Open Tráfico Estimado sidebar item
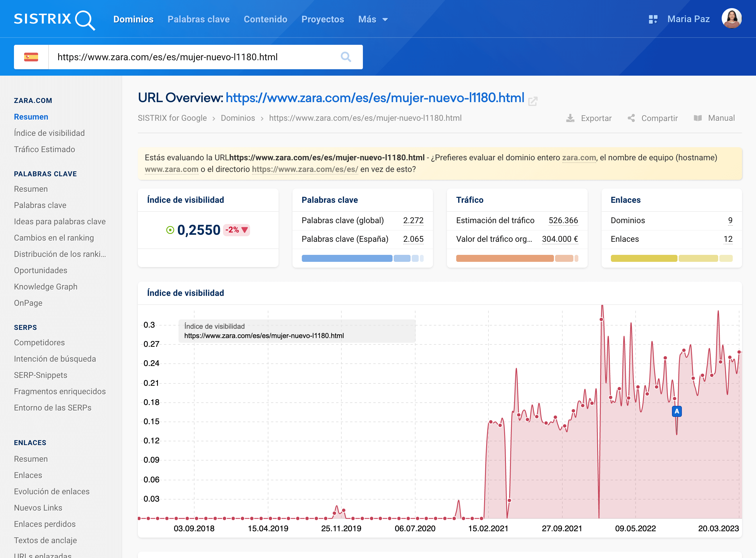This screenshot has height=558, width=756. (x=44, y=149)
